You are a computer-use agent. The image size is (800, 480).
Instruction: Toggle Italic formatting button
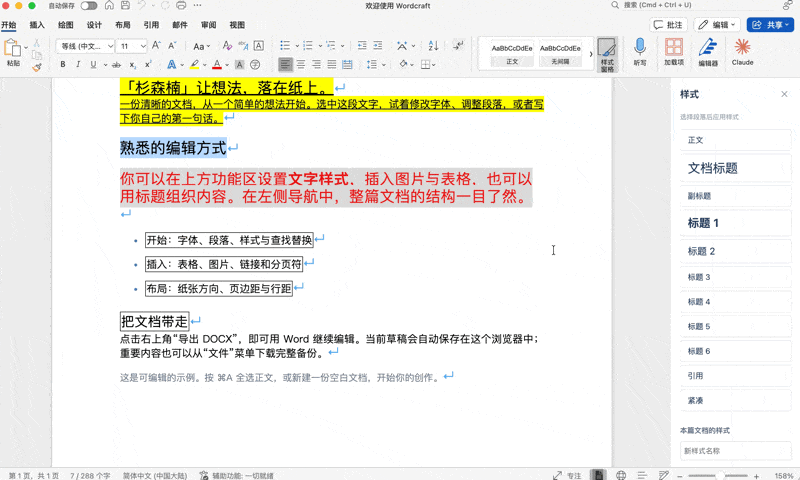point(78,65)
